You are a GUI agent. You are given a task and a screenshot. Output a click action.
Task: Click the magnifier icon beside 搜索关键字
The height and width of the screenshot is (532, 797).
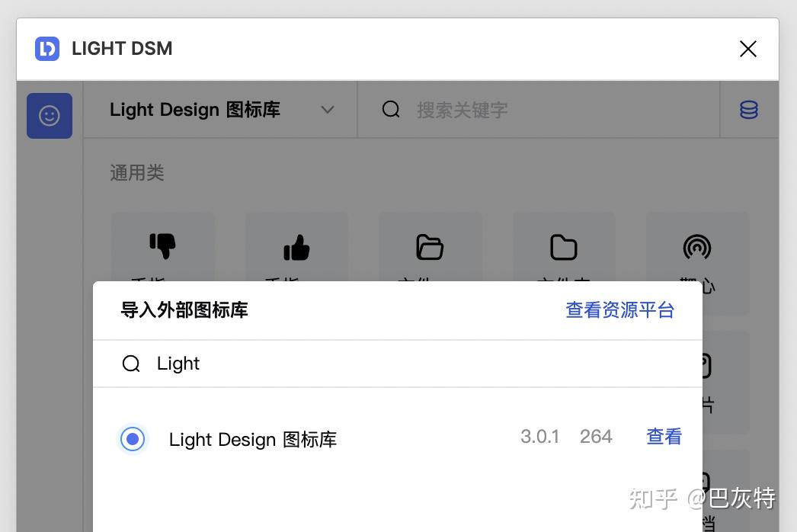pyautogui.click(x=391, y=109)
